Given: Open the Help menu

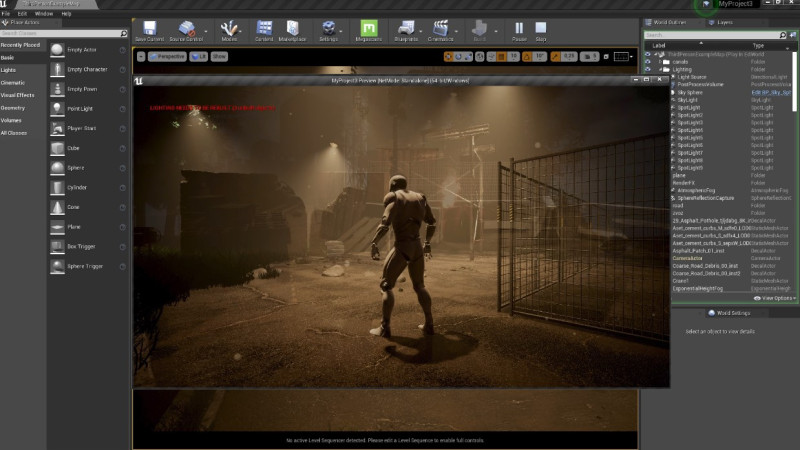Looking at the screenshot, I should click(66, 14).
